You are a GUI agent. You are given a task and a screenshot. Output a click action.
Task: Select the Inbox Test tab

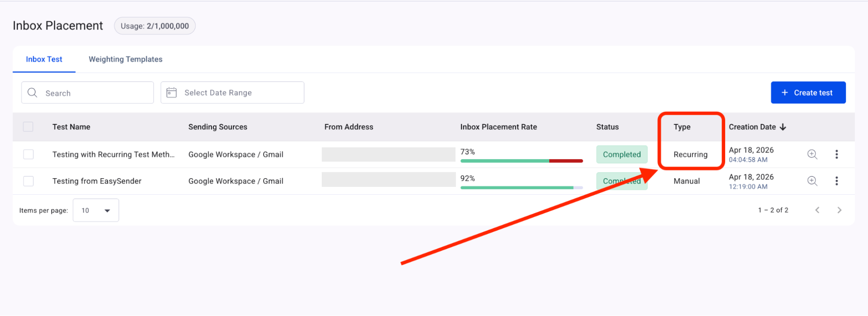[44, 60]
